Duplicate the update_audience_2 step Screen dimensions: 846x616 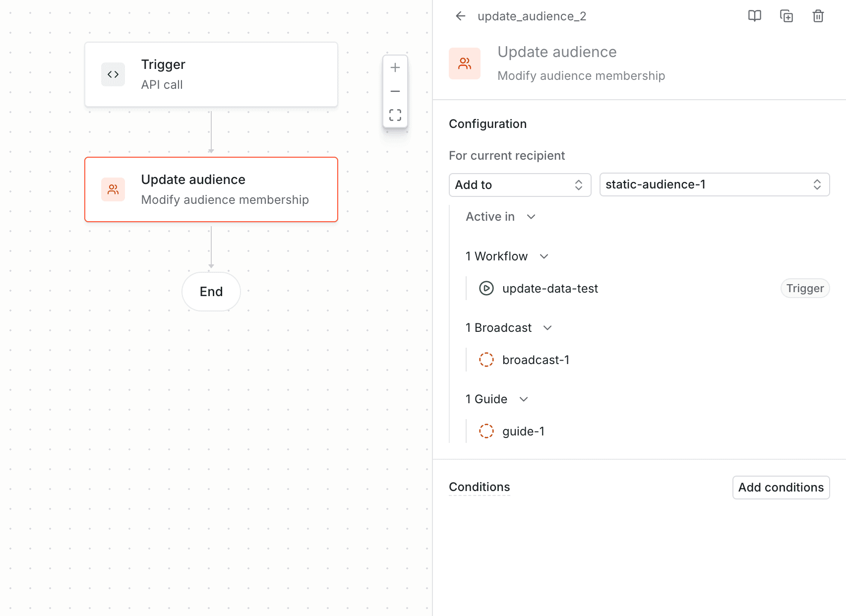[786, 16]
